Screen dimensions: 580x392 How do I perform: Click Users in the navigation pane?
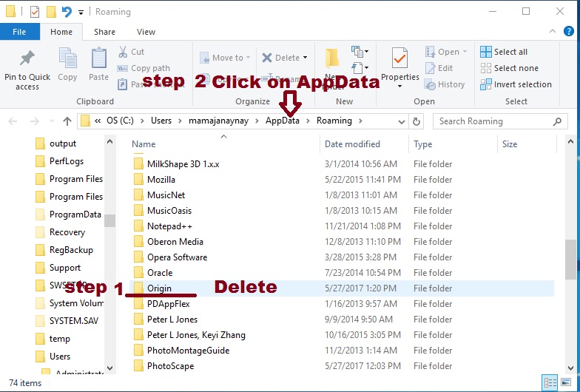(x=59, y=356)
